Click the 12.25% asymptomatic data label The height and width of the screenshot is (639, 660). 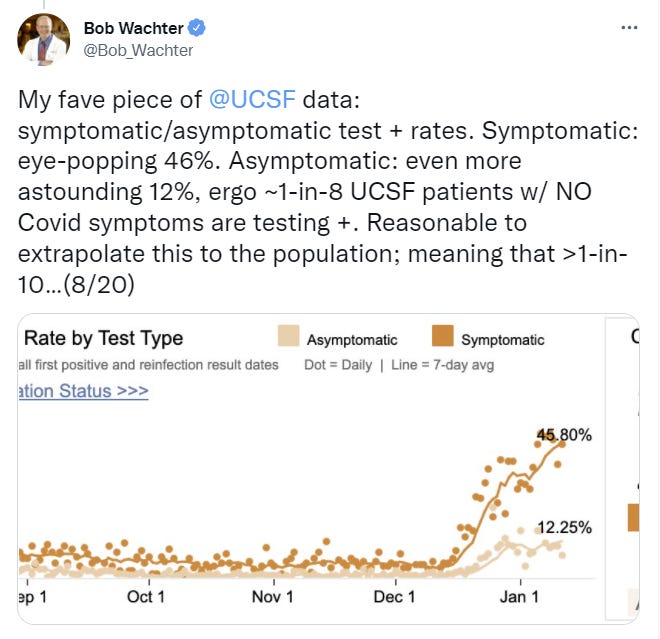point(564,527)
